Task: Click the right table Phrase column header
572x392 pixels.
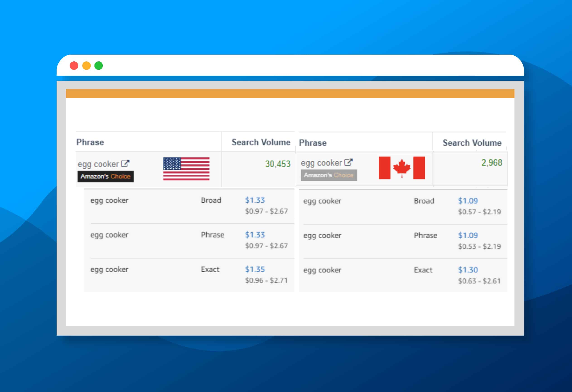Action: point(313,143)
